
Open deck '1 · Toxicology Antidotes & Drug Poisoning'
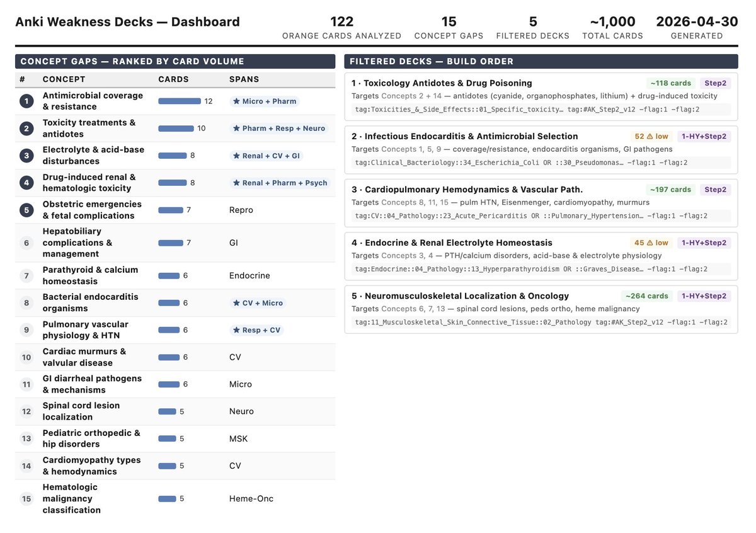pos(541,96)
